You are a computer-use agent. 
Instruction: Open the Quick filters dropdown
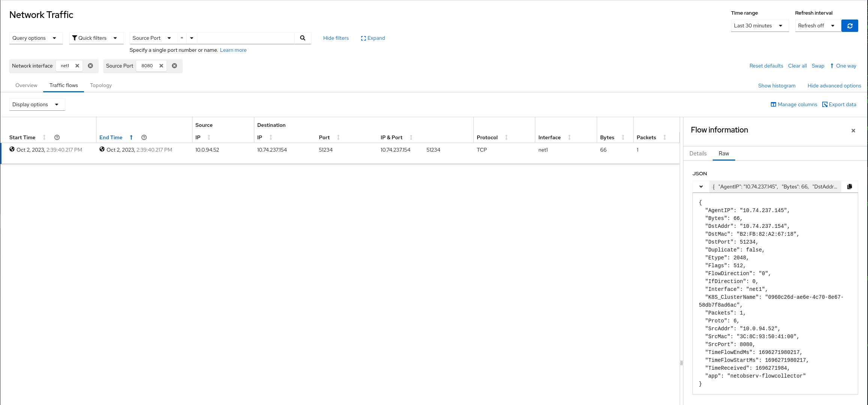click(x=95, y=38)
